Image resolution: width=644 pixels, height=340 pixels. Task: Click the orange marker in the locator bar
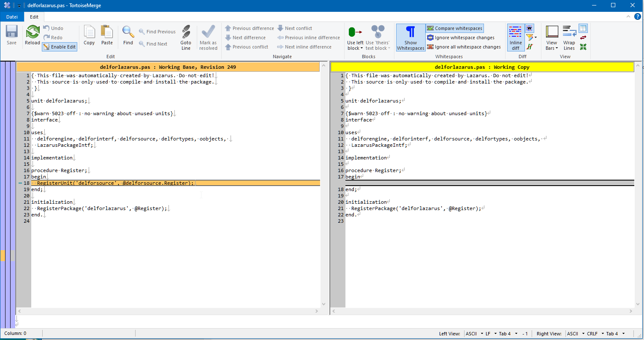tap(3, 256)
